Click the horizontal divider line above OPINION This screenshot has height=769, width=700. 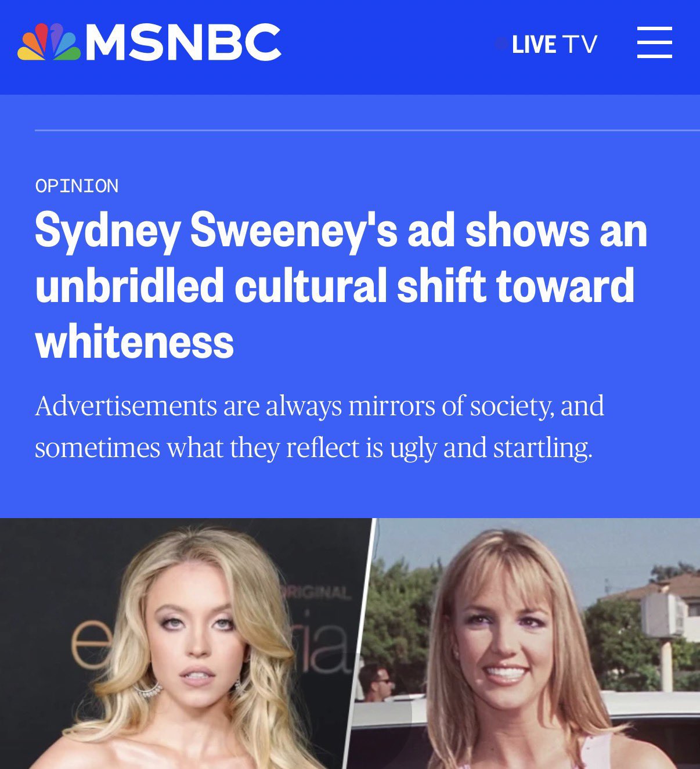point(367,131)
